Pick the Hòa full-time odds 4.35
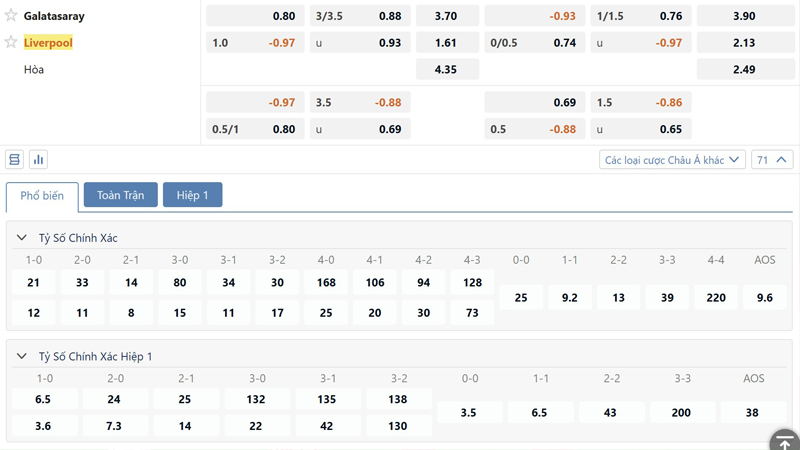The image size is (800, 450). coord(447,69)
